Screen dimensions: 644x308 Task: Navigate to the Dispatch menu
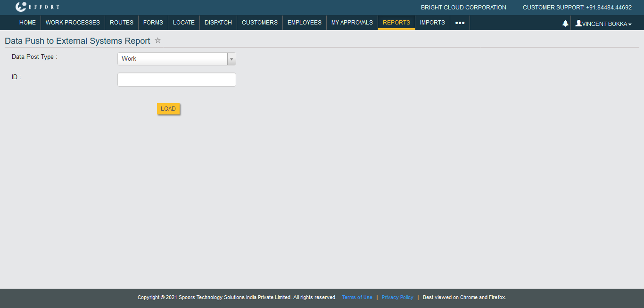218,23
